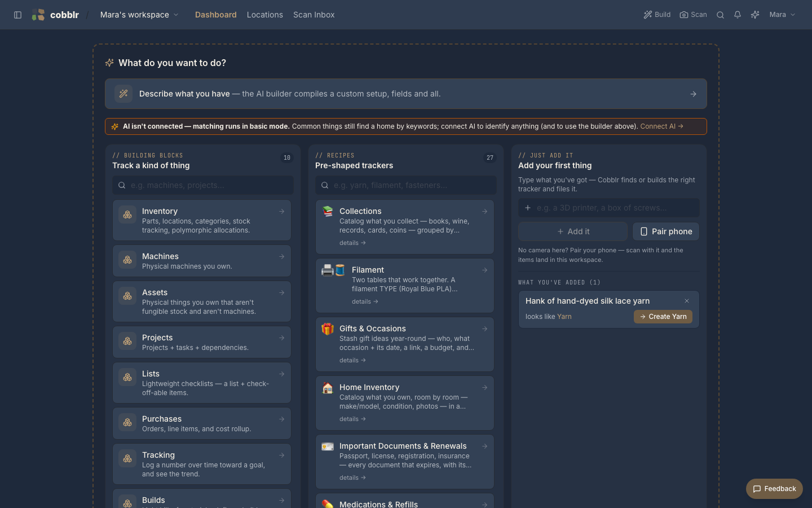812x508 pixels.
Task: Click the Collections books icon
Action: (x=328, y=211)
